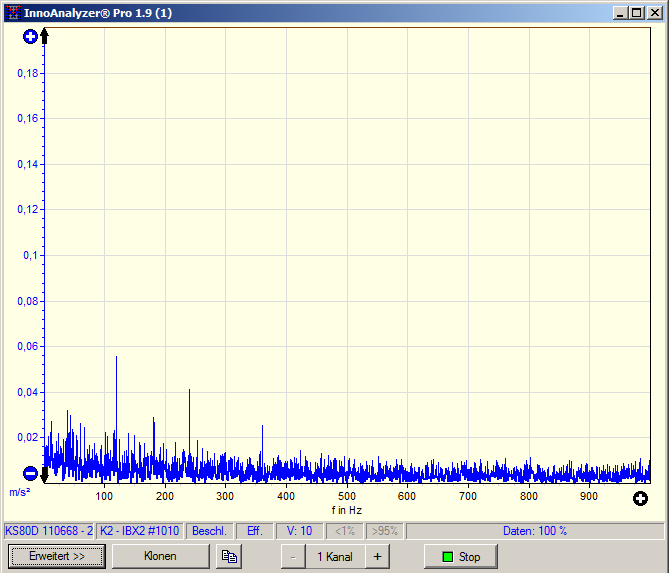Click the copy-to-clipboard icon button
The width and height of the screenshot is (669, 573).
coord(229,557)
